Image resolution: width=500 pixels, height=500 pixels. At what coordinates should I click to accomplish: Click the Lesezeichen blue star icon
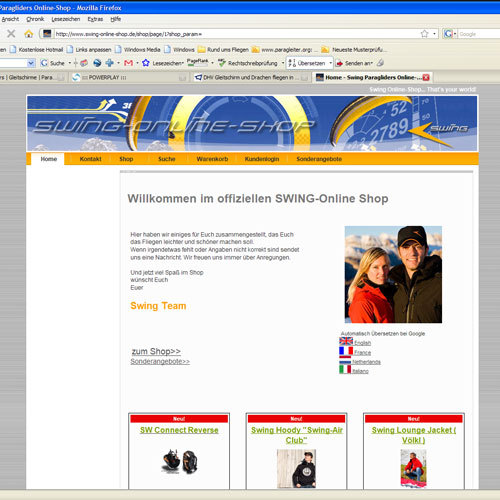point(146,63)
